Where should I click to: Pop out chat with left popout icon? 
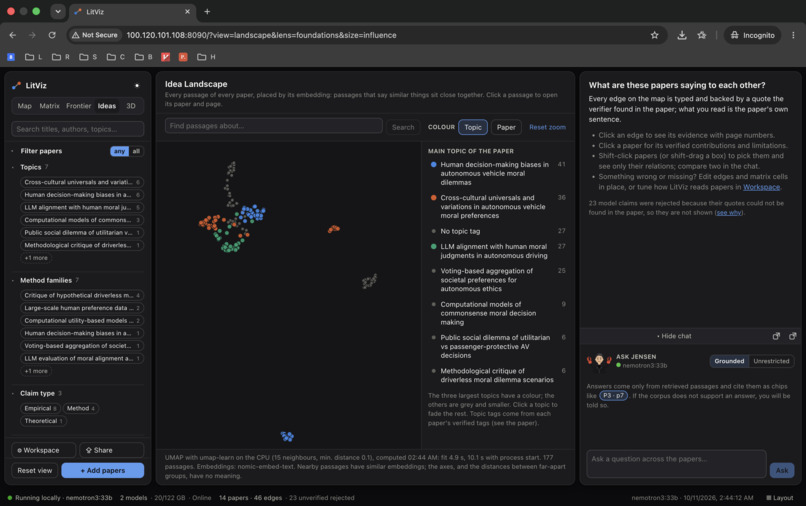776,336
